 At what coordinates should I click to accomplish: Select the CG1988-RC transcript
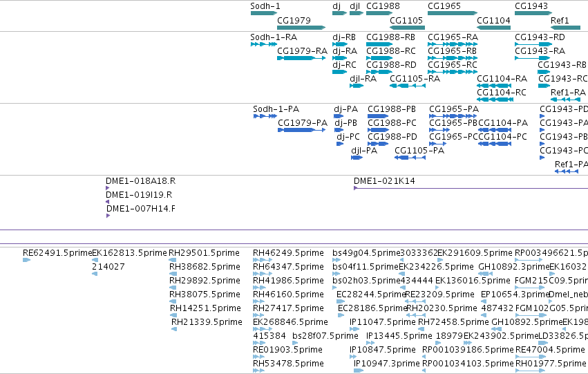click(391, 51)
